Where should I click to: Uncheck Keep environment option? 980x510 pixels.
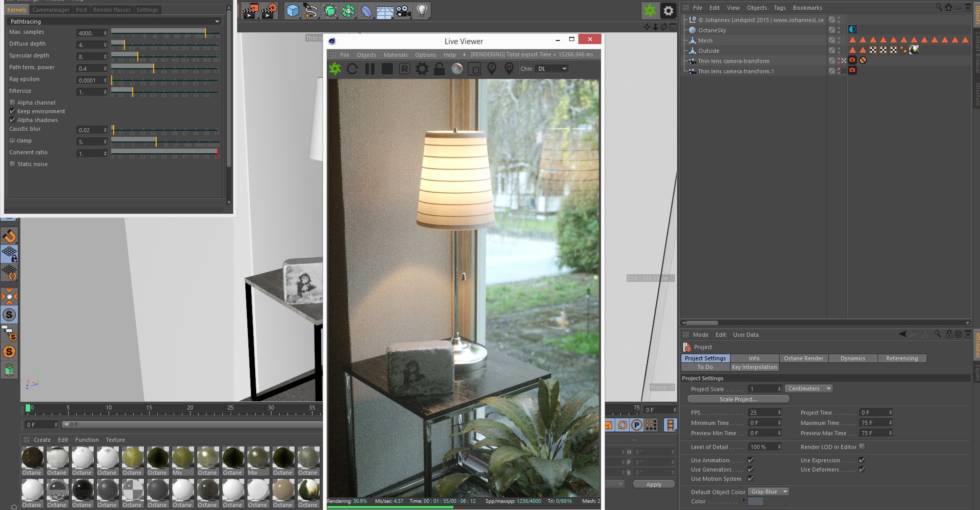coord(13,111)
